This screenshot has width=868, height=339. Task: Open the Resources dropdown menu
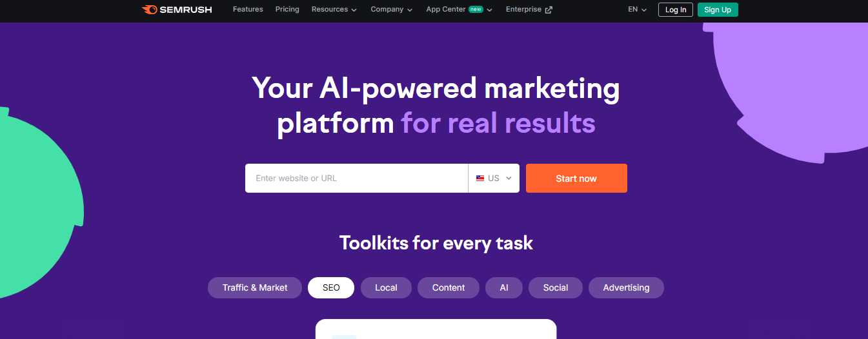click(x=334, y=10)
